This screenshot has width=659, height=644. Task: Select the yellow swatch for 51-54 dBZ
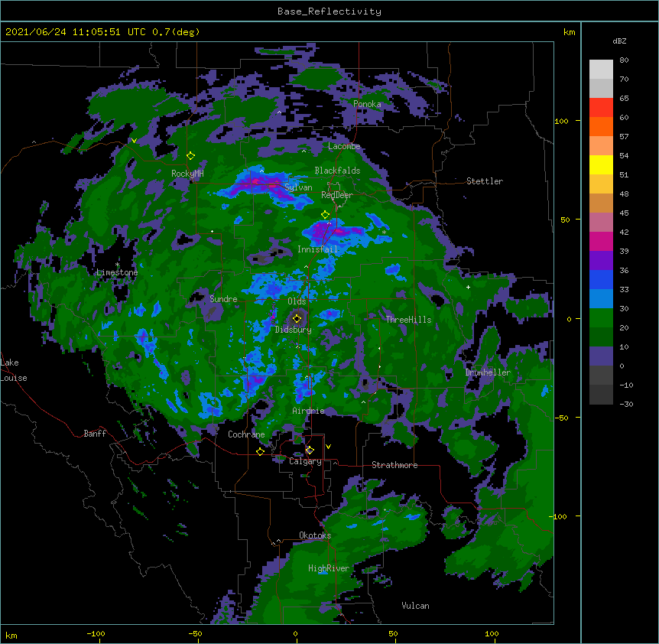coord(601,164)
